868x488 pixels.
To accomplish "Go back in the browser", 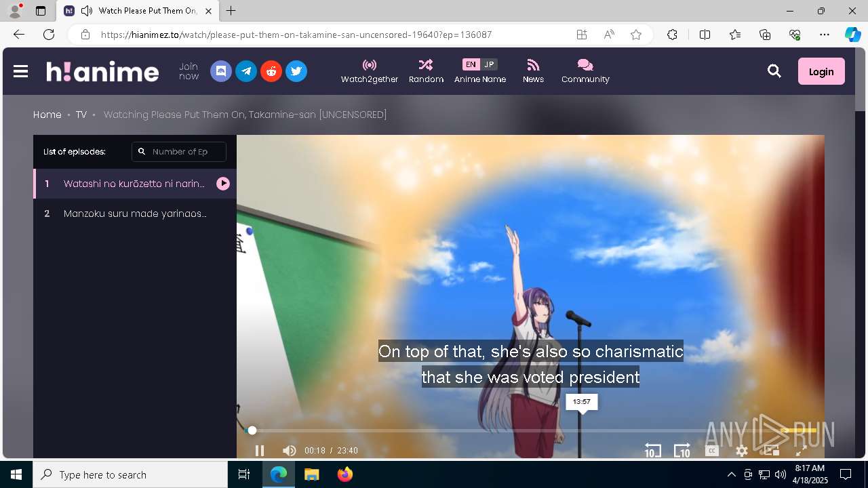I will click(19, 35).
